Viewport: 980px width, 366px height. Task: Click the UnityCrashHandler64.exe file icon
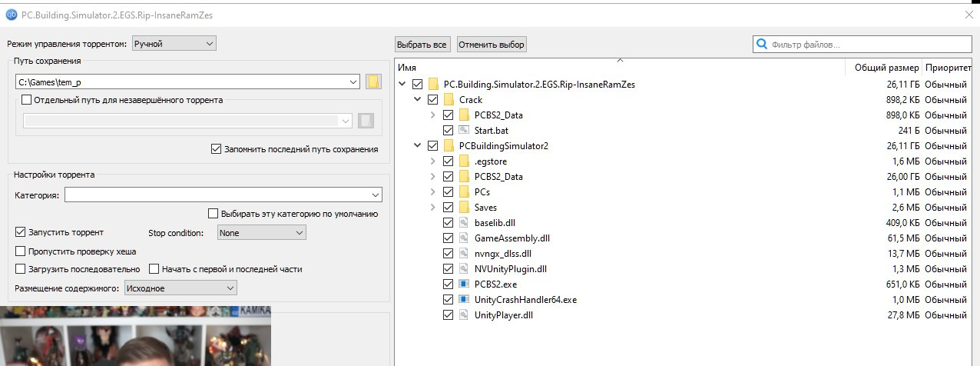[464, 300]
